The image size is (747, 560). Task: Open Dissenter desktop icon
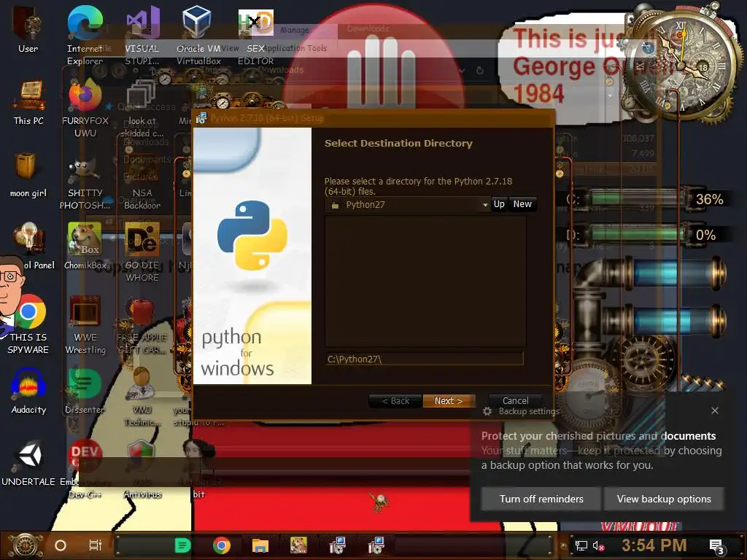coord(85,392)
